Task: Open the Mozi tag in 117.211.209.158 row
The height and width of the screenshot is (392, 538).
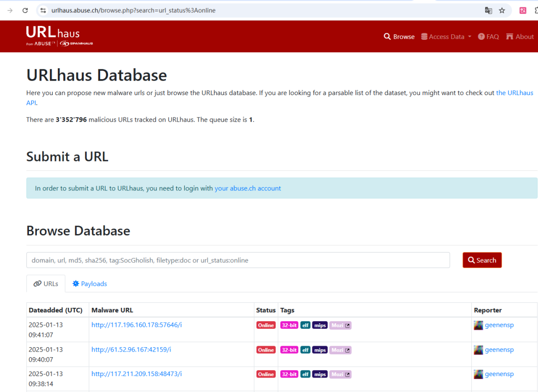Action: coord(340,374)
